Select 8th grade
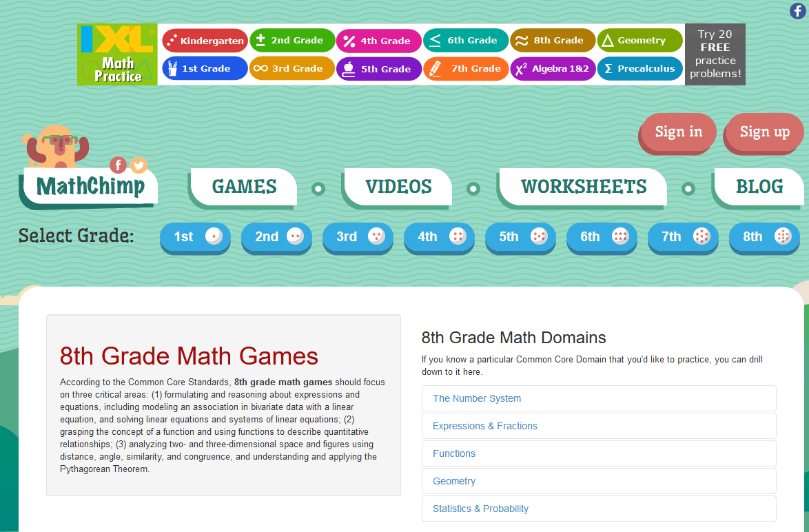This screenshot has height=532, width=809. click(764, 236)
